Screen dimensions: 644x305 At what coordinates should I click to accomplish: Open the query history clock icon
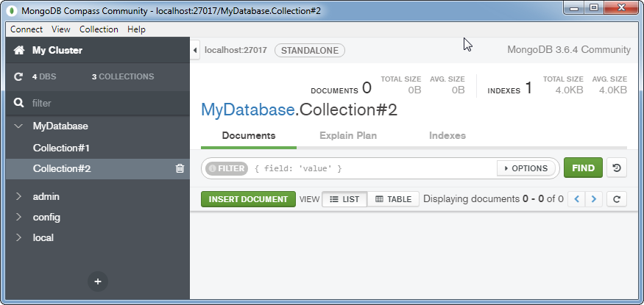tap(617, 168)
